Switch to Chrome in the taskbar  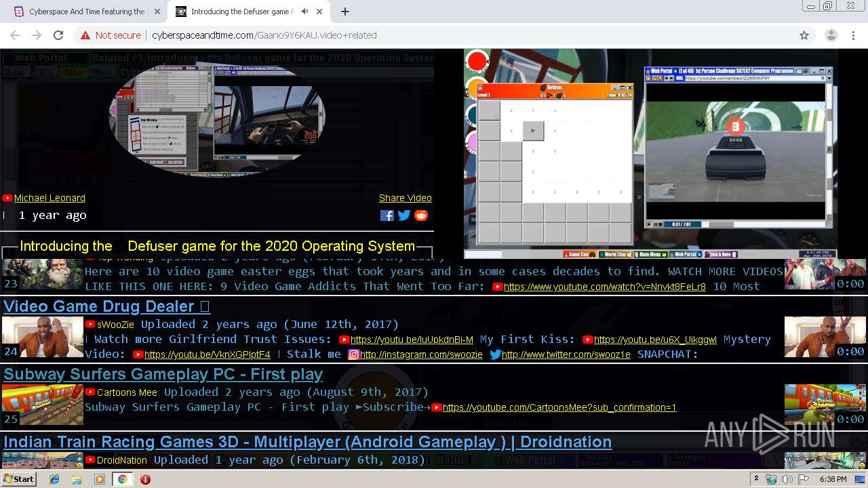(122, 479)
